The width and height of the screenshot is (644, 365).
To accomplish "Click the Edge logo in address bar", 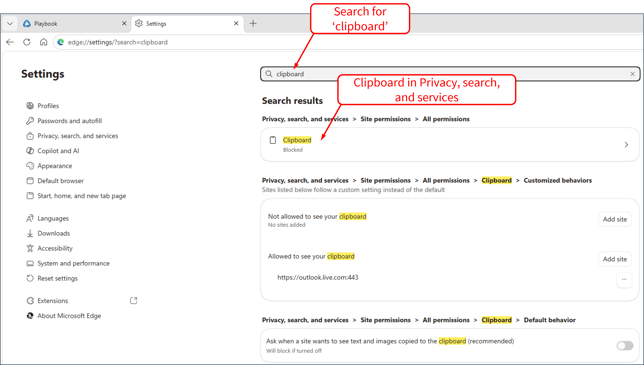I will (60, 42).
